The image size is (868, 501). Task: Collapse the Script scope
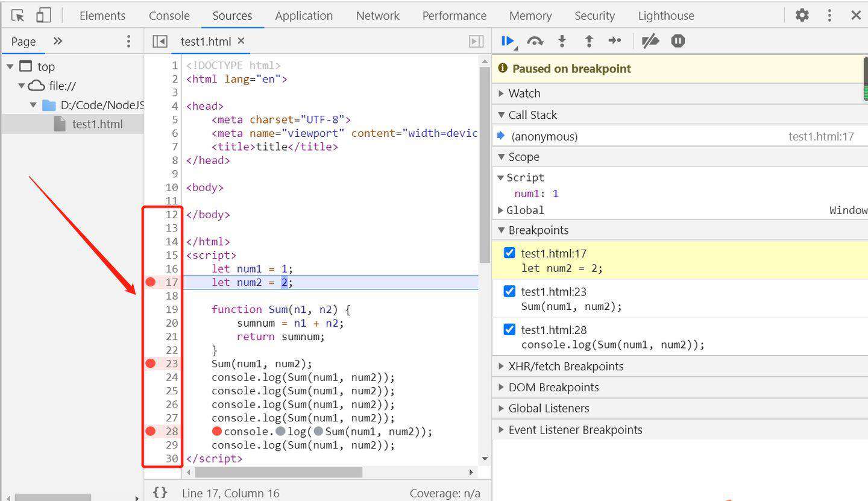pyautogui.click(x=500, y=178)
